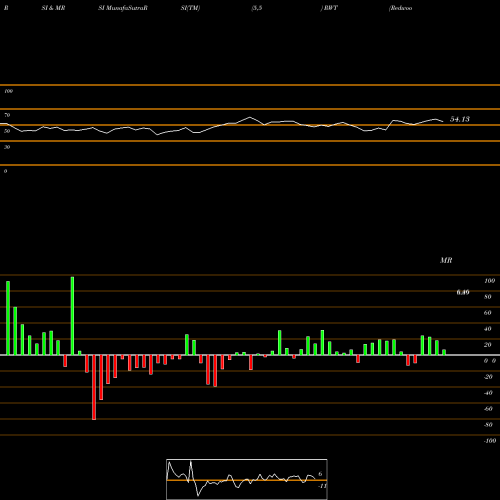This screenshot has width=500, height=500.
Task: Click the '-11' label in mini chart
Action: [322, 486]
